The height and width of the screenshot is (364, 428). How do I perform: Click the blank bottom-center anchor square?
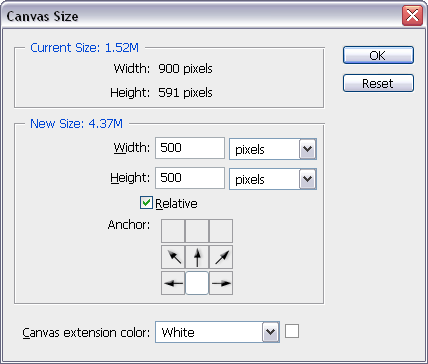(197, 283)
